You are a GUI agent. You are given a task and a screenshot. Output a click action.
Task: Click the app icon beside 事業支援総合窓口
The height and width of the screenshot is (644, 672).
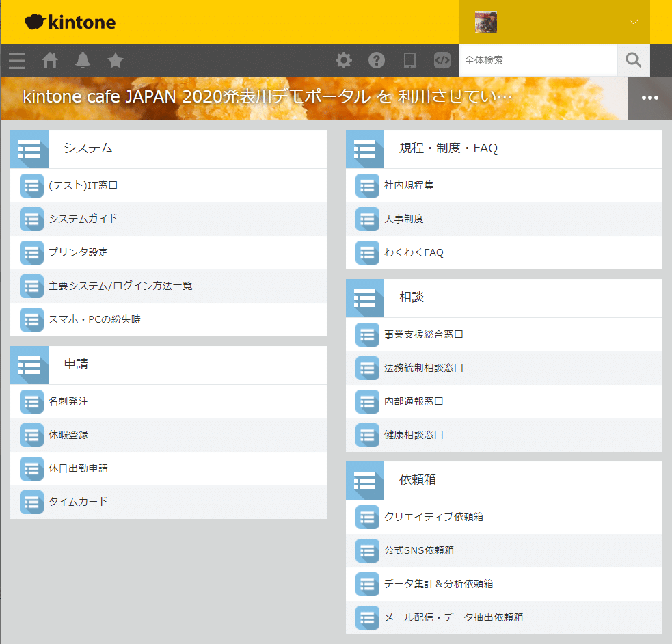367,334
